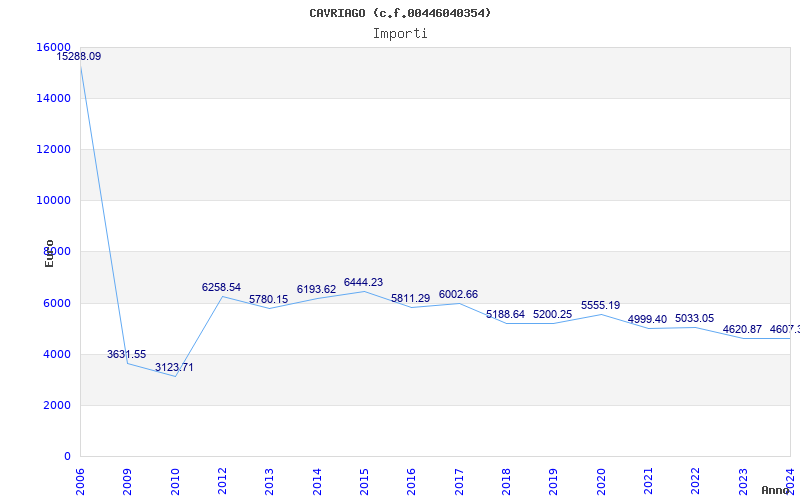Click the 2022 year axis label
This screenshot has height=500, width=800.
(x=695, y=482)
